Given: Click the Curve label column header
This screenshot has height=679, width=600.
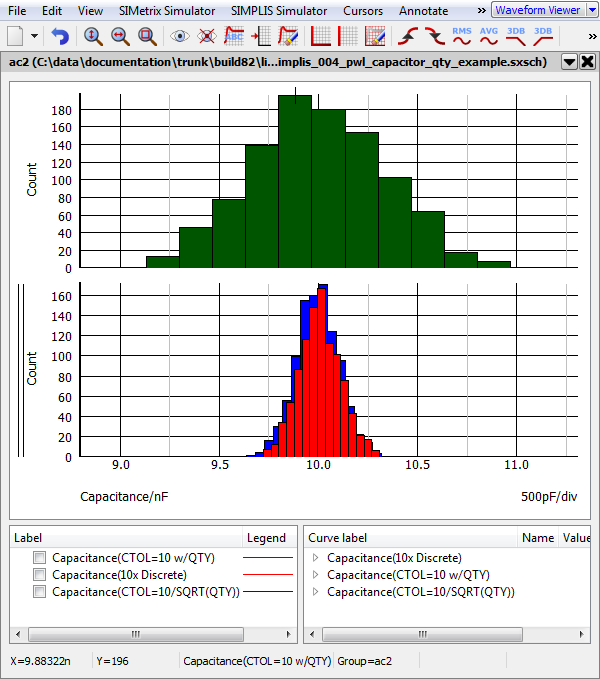Looking at the screenshot, I should (410, 537).
